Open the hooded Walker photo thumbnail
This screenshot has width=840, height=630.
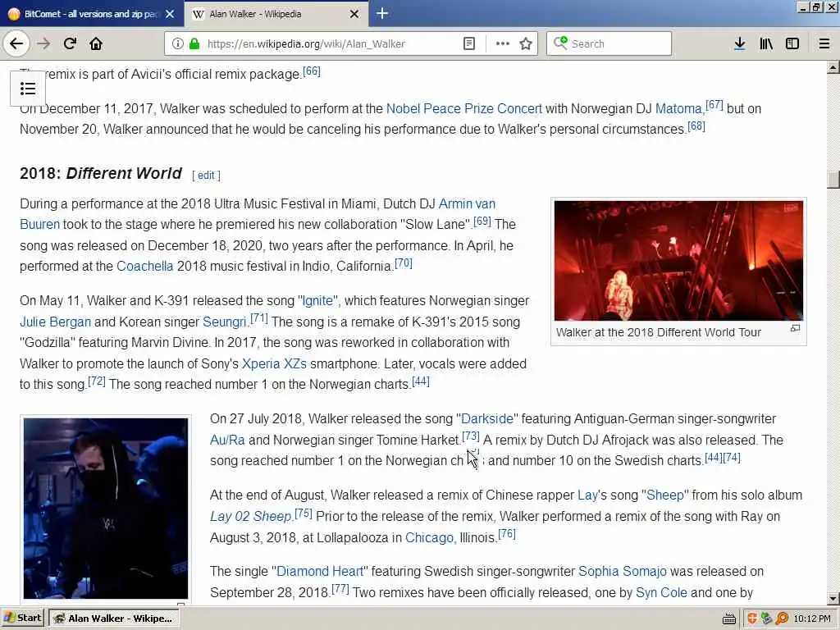pyautogui.click(x=106, y=508)
